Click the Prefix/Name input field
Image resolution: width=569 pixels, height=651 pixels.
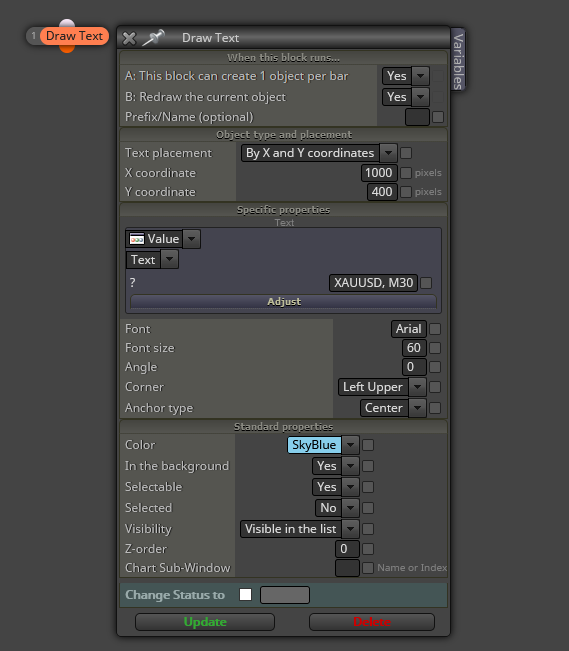tap(417, 117)
